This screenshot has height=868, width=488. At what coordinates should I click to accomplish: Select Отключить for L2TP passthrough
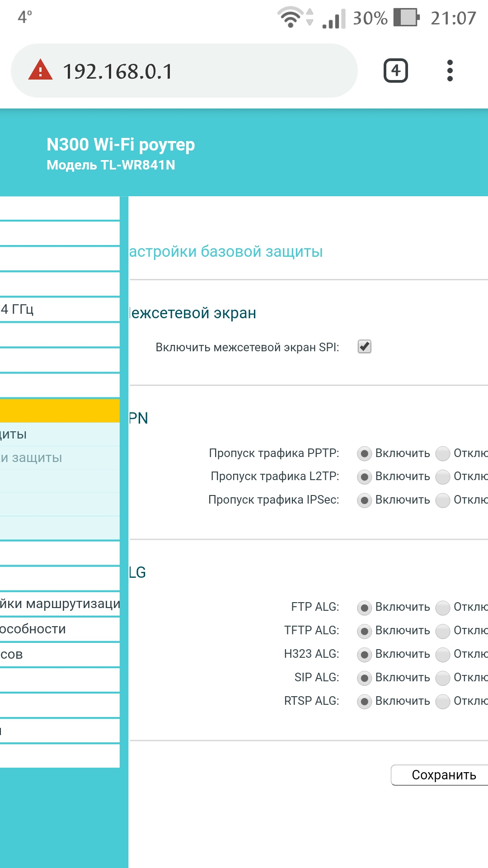coord(443,476)
